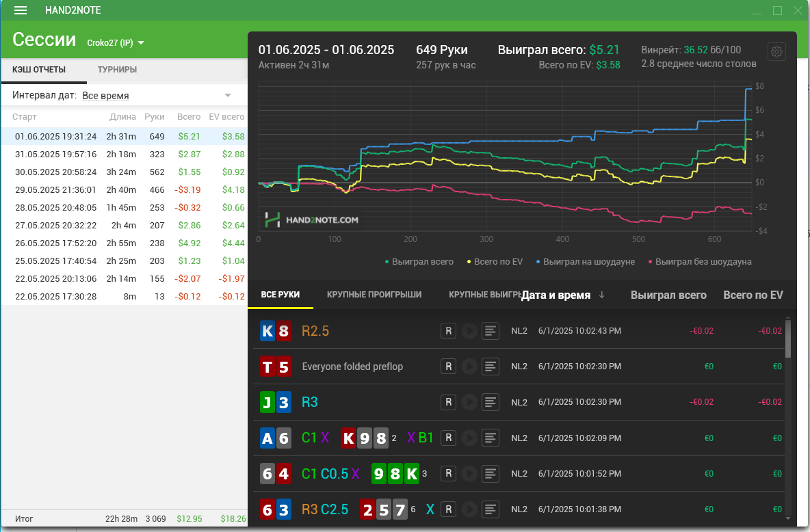Select session 22.05.2025 20:13:06
The width and height of the screenshot is (810, 532).
click(124, 278)
